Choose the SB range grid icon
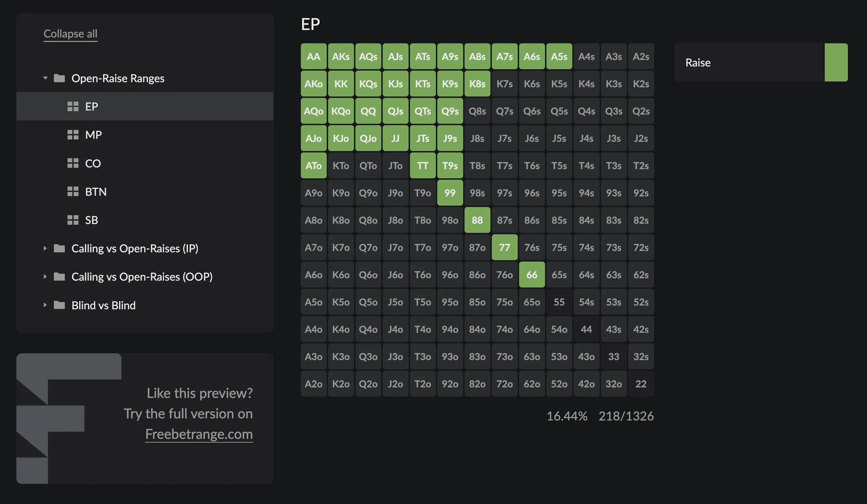Screen dimensions: 867x504 tap(73, 220)
